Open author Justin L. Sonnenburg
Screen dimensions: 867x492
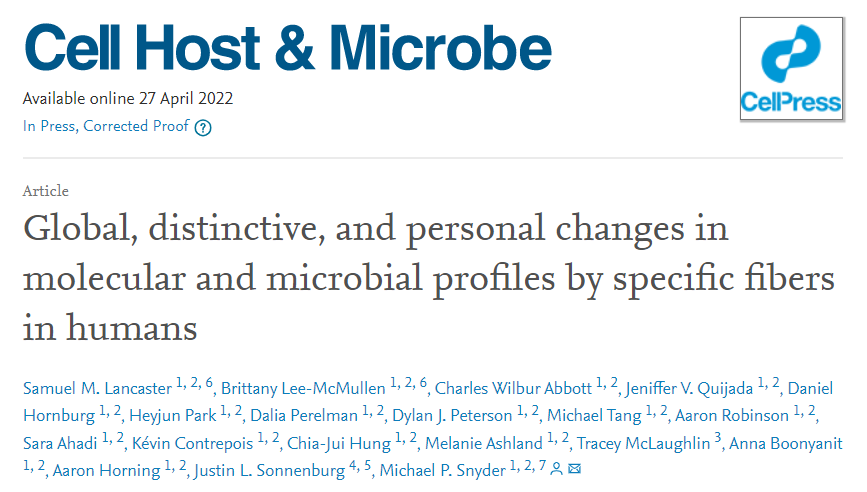point(269,470)
